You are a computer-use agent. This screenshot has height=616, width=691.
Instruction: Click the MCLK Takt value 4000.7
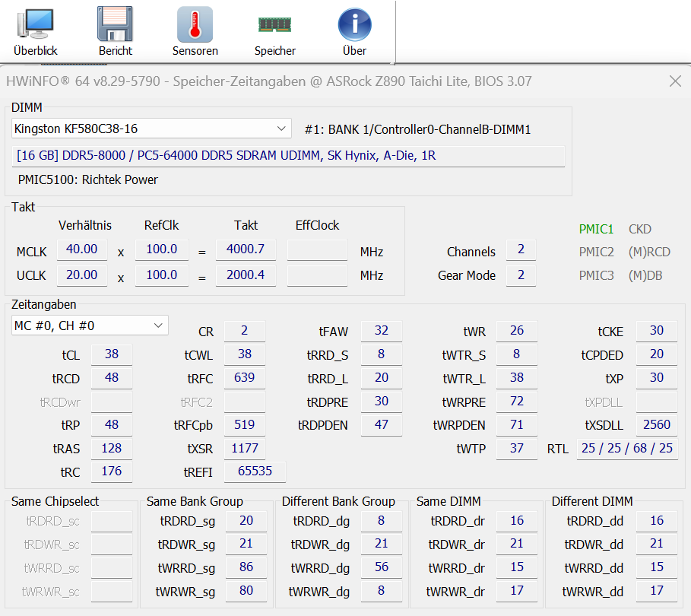click(246, 249)
